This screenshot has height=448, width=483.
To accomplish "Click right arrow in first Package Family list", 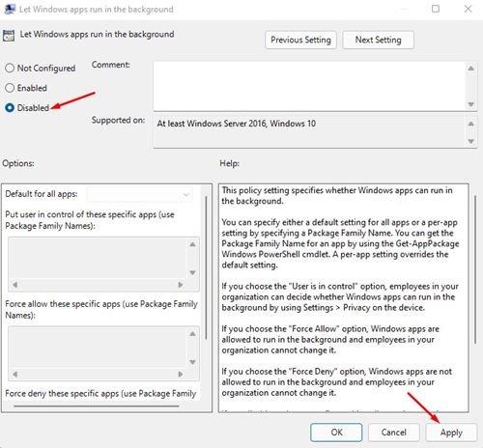I will tap(181, 285).
